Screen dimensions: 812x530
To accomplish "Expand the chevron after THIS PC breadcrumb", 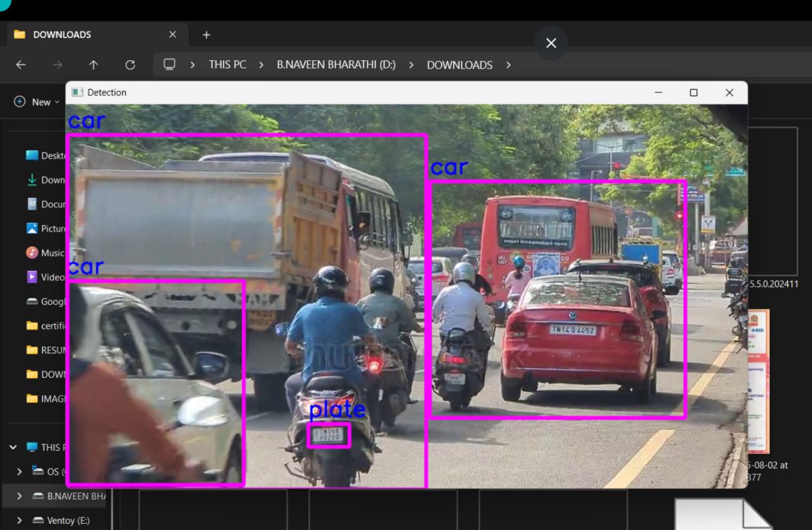I will pyautogui.click(x=261, y=65).
